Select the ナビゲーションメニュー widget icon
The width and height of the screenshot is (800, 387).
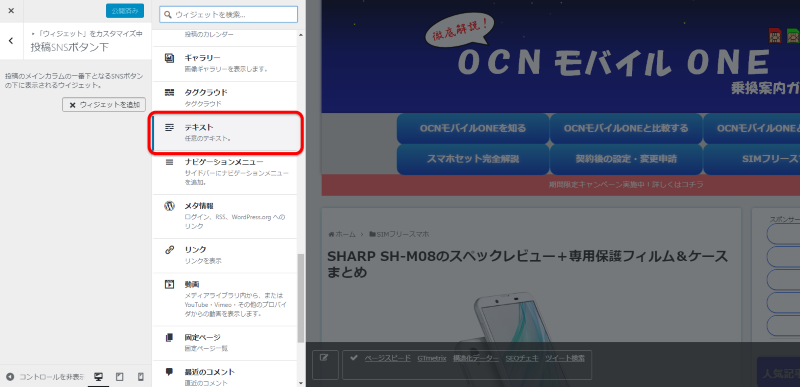pos(169,162)
